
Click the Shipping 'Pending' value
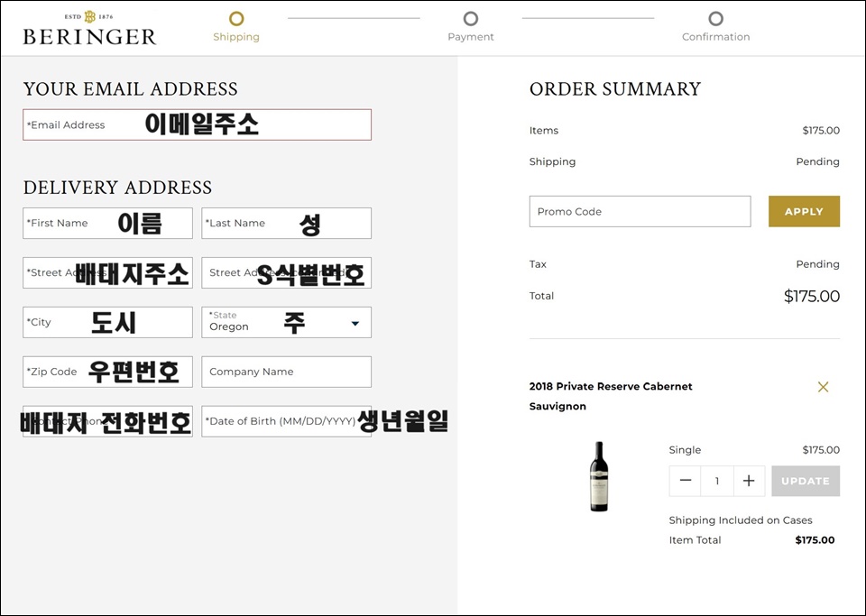click(x=817, y=161)
